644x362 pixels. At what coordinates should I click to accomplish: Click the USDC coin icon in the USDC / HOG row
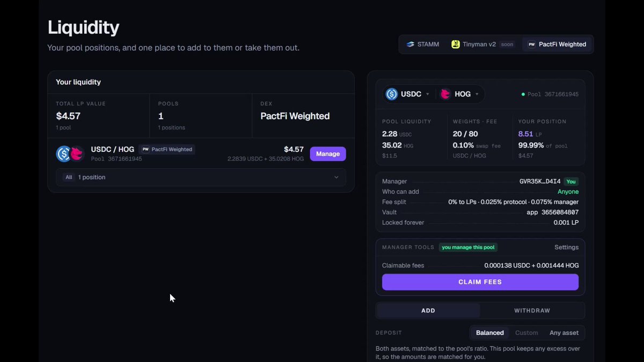coord(64,154)
